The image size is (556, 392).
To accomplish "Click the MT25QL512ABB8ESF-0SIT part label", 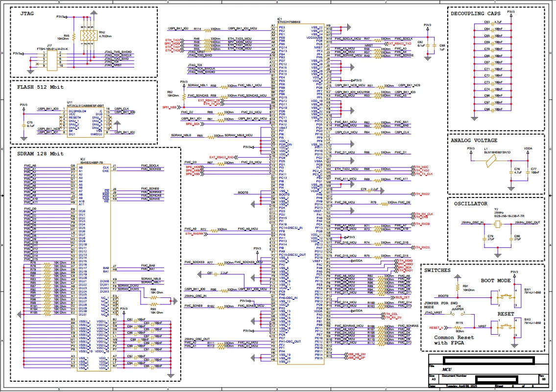I will click(85, 106).
